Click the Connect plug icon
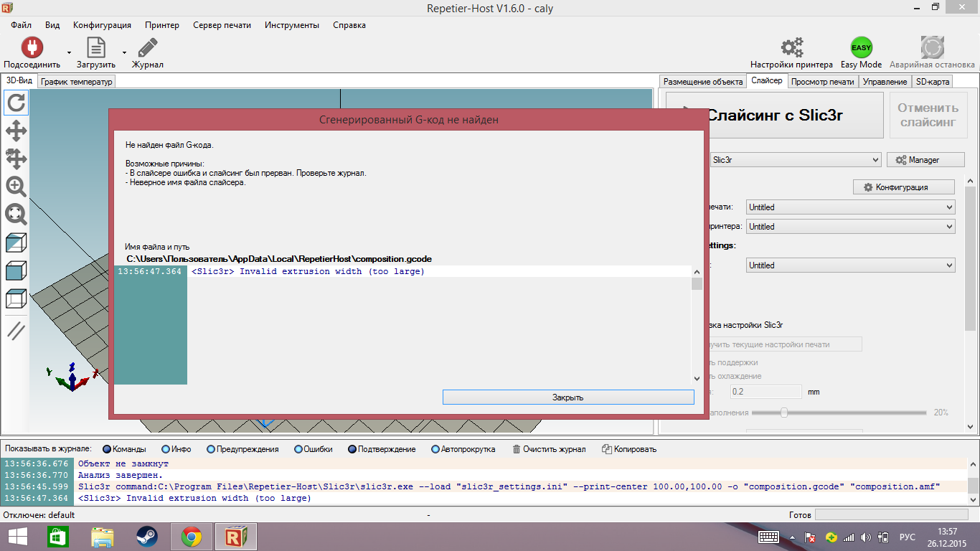This screenshot has width=980, height=551. pyautogui.click(x=32, y=47)
